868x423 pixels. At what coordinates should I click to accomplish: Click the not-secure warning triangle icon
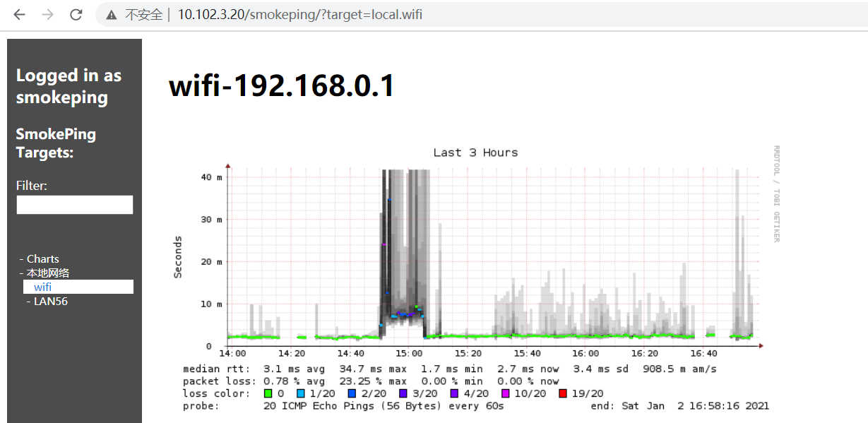112,15
